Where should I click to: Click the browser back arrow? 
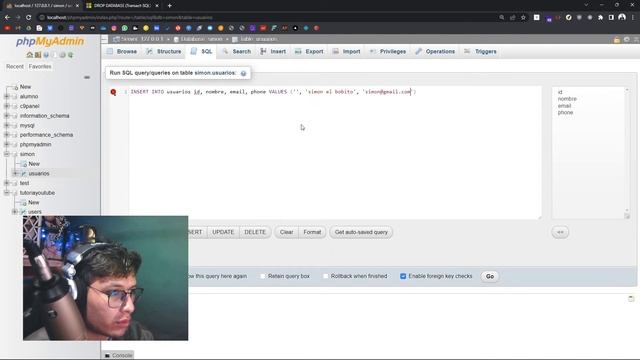(x=7, y=18)
